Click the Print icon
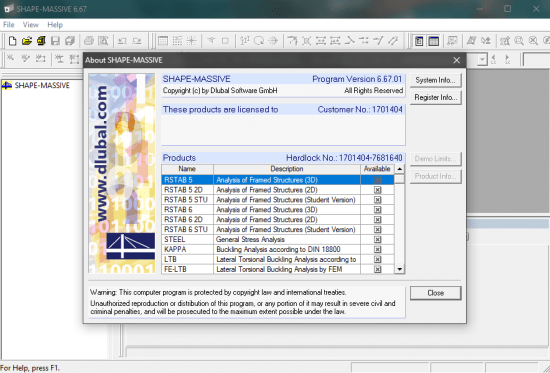 point(89,41)
